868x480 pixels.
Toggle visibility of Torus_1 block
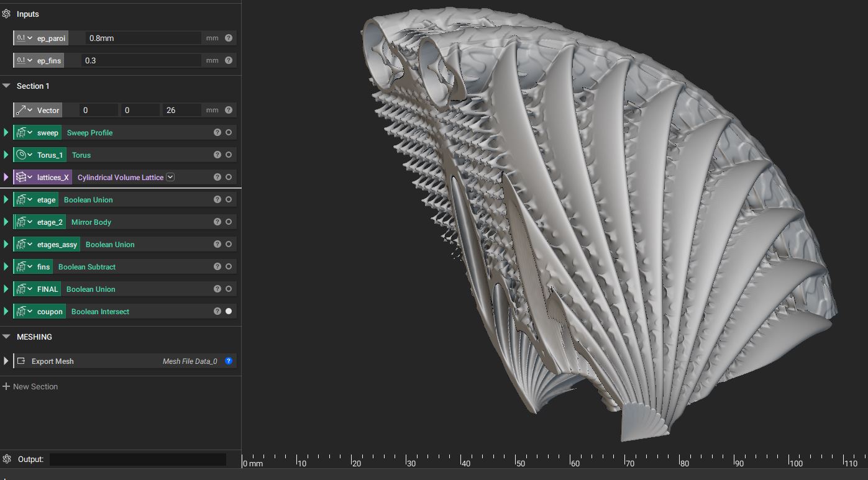(229, 155)
